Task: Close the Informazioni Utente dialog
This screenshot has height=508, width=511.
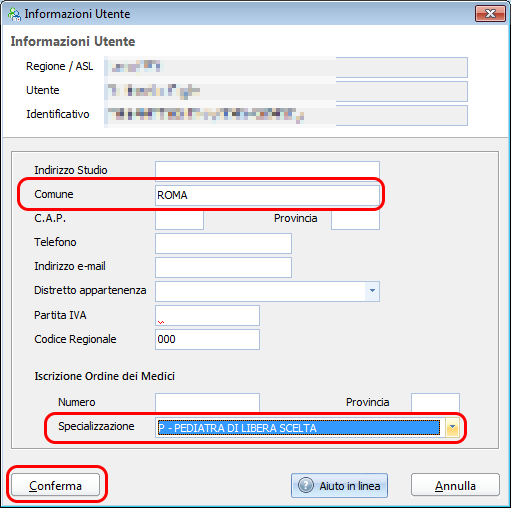Action: tap(490, 14)
